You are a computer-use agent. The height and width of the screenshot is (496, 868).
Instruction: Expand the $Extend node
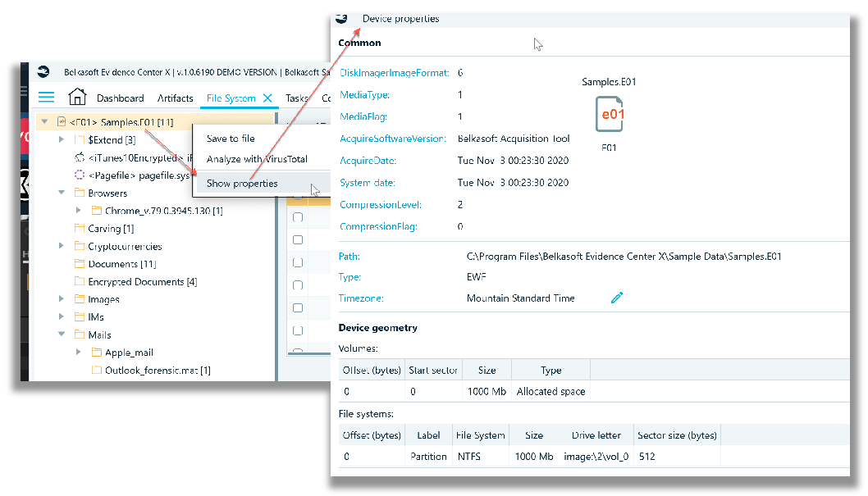[61, 139]
